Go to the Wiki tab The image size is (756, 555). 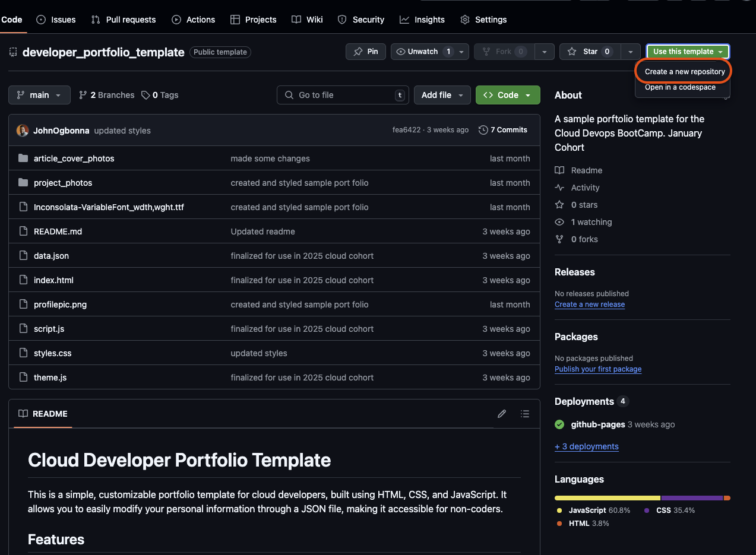pos(308,20)
